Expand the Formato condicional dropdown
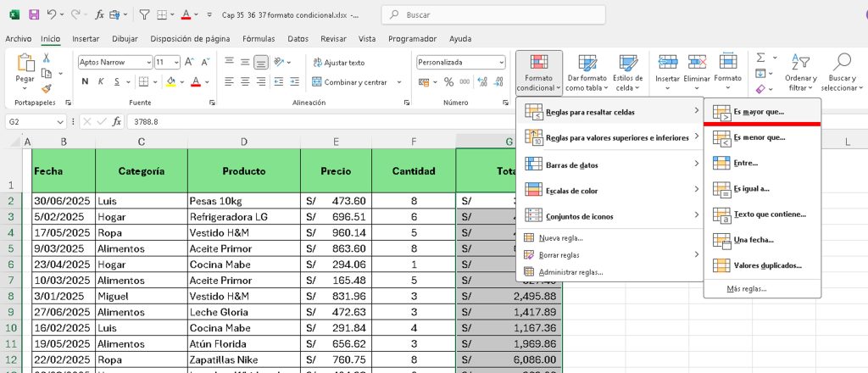Screen dimensions: 868x373 (538, 73)
